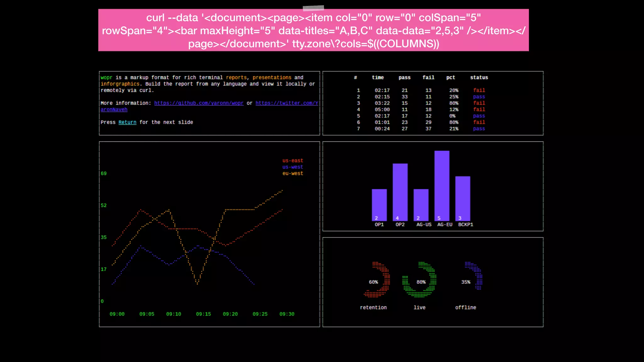This screenshot has height=362, width=644.
Task: Click the OP1 bar label
Action: [x=379, y=225]
